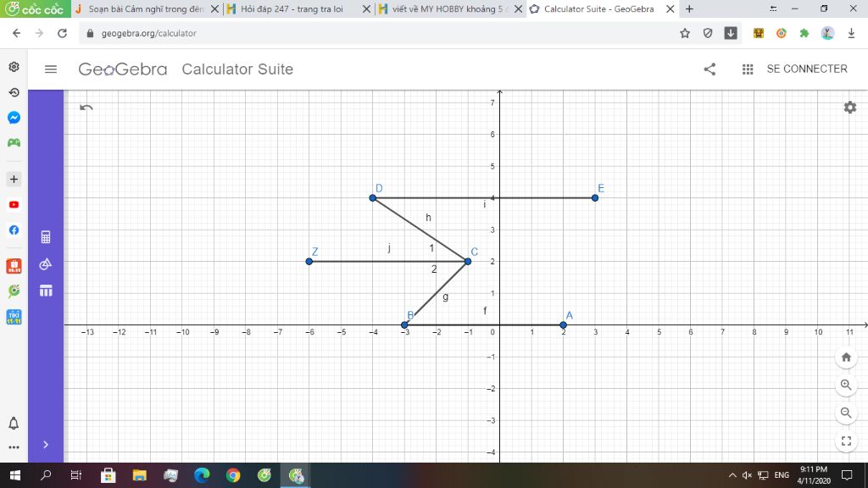The image size is (868, 488).
Task: Open Facebook from sidebar
Action: [14, 230]
